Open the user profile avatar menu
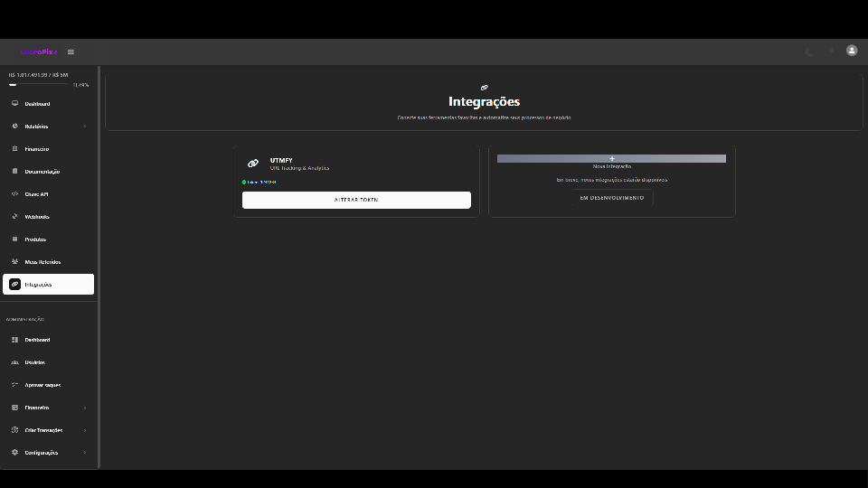The height and width of the screenshot is (488, 868). click(852, 51)
